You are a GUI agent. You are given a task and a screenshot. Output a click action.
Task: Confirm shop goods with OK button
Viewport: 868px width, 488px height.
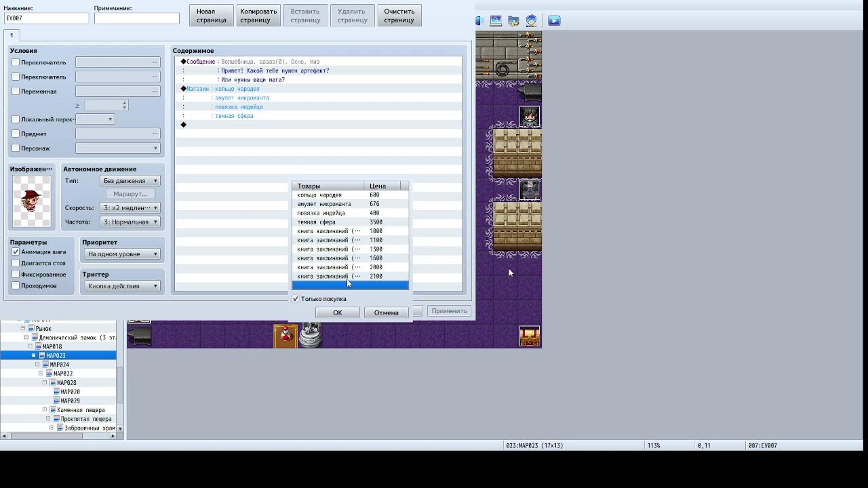tap(338, 312)
